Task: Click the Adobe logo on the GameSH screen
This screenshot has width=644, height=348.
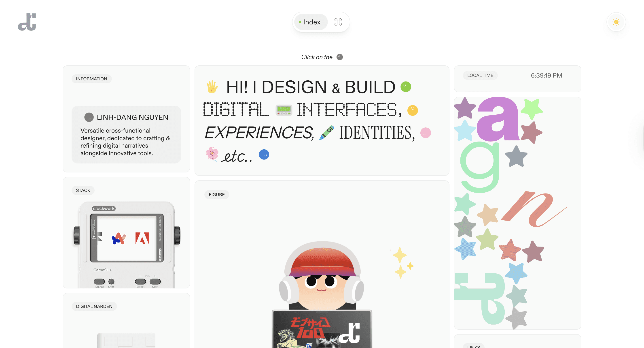Action: [x=142, y=238]
